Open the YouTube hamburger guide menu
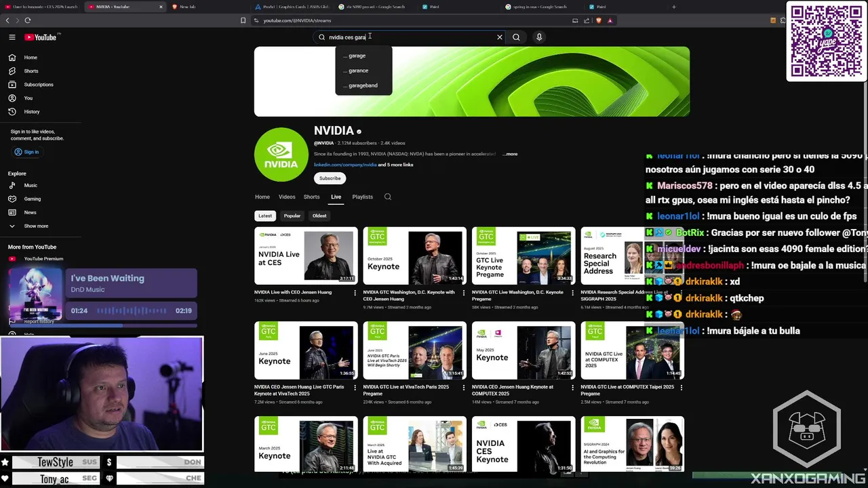 12,37
